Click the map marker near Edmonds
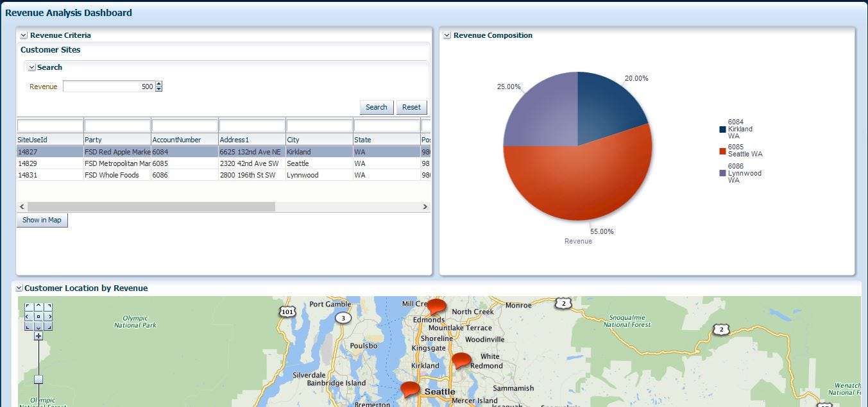Screen dimensions: 868x407 pyautogui.click(x=436, y=306)
